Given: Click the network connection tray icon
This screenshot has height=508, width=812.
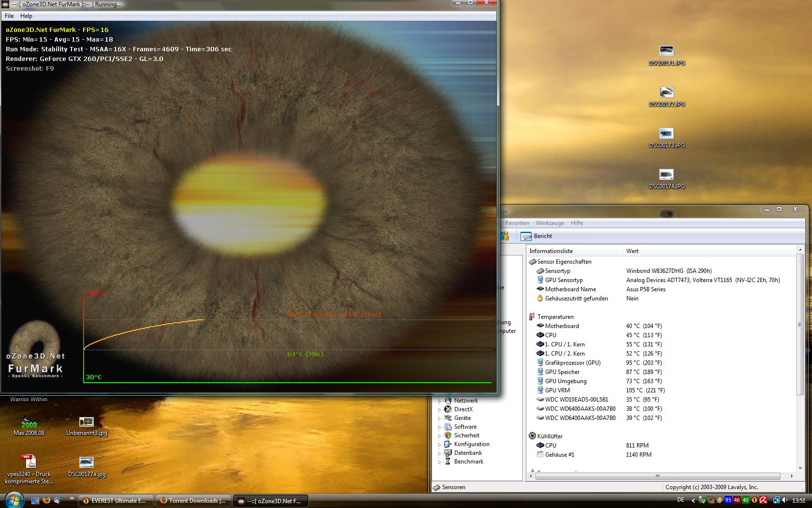Looking at the screenshot, I should click(776, 500).
